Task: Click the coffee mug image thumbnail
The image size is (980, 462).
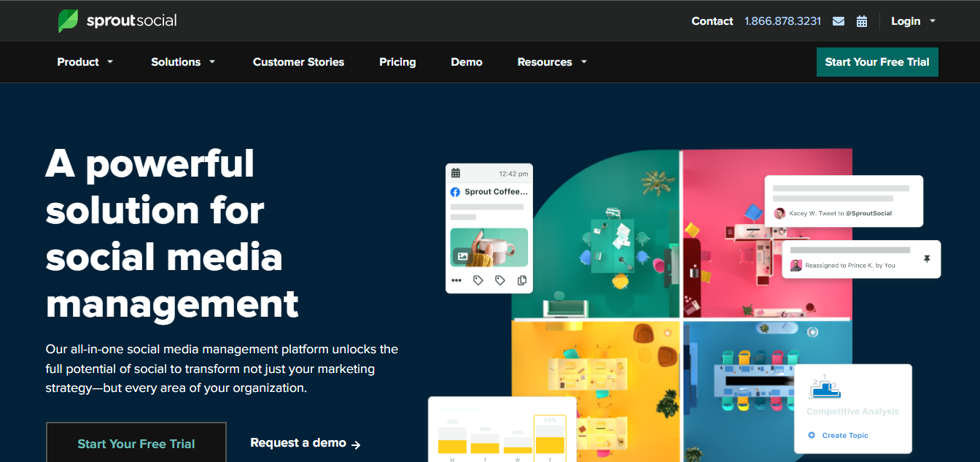Action: coord(489,247)
